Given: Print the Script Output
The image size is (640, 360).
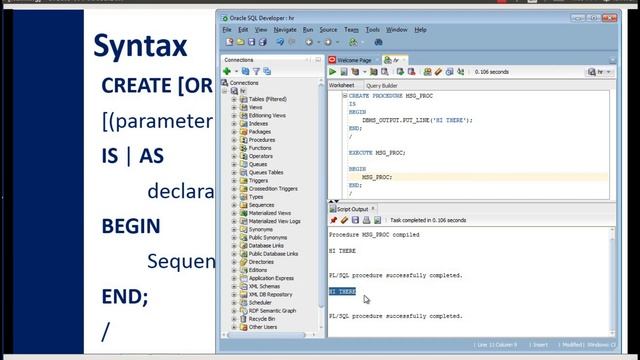Looking at the screenshot, I should [x=367, y=220].
